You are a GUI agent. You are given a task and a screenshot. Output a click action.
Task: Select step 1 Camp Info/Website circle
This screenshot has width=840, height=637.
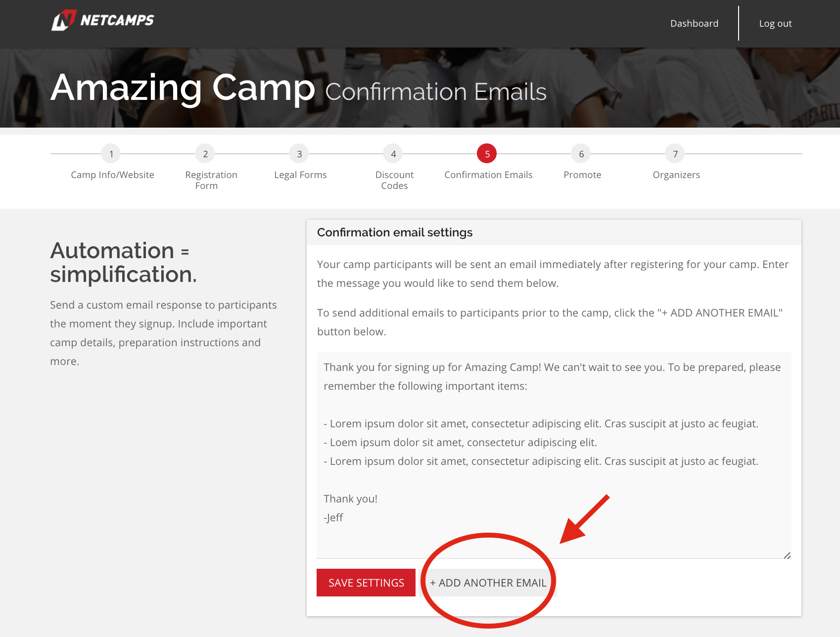111,154
